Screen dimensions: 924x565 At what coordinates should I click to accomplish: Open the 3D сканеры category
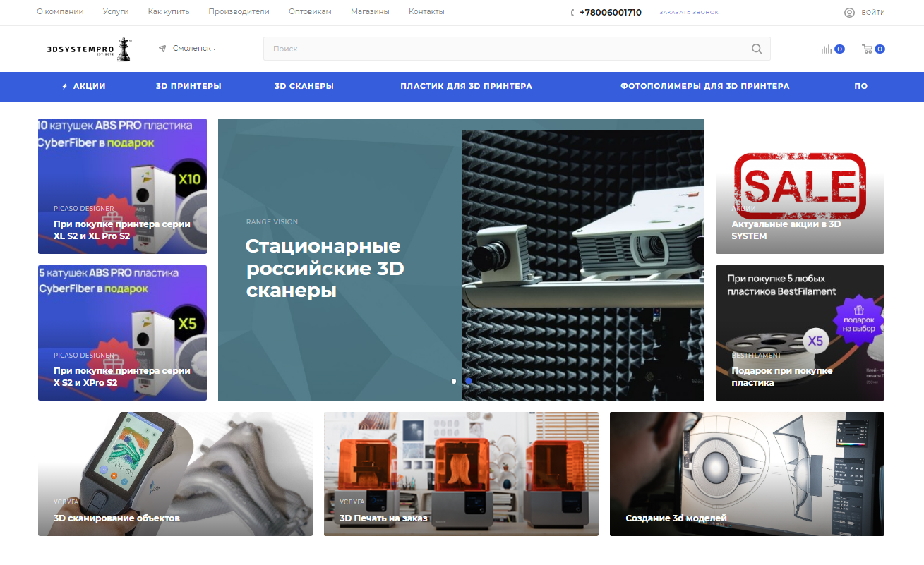304,86
